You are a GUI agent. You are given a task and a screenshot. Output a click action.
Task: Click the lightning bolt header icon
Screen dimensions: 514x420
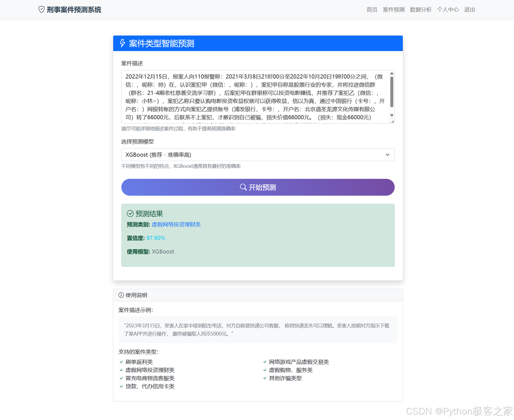122,43
